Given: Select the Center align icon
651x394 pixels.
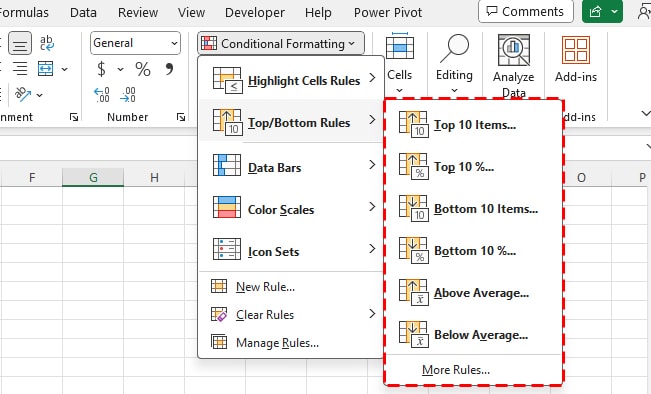Looking at the screenshot, I should tap(20, 43).
